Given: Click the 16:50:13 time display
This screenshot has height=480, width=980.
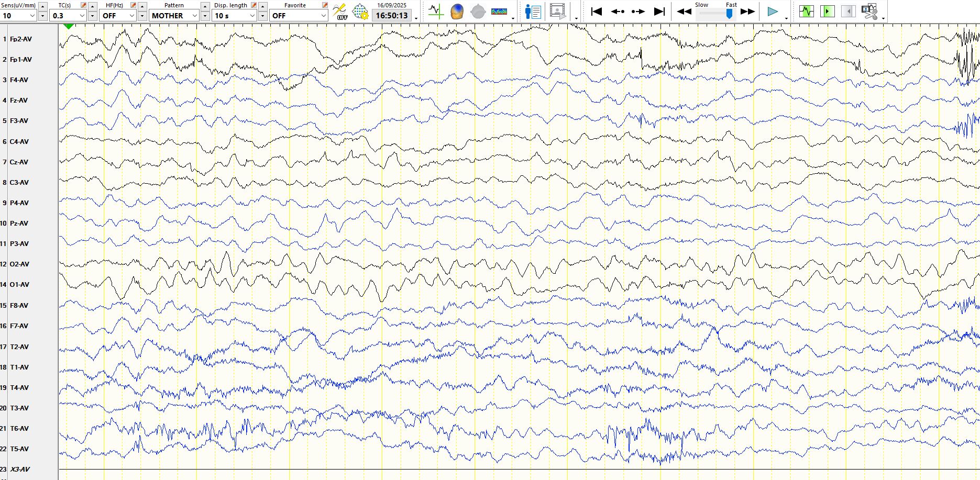Looking at the screenshot, I should [x=392, y=16].
